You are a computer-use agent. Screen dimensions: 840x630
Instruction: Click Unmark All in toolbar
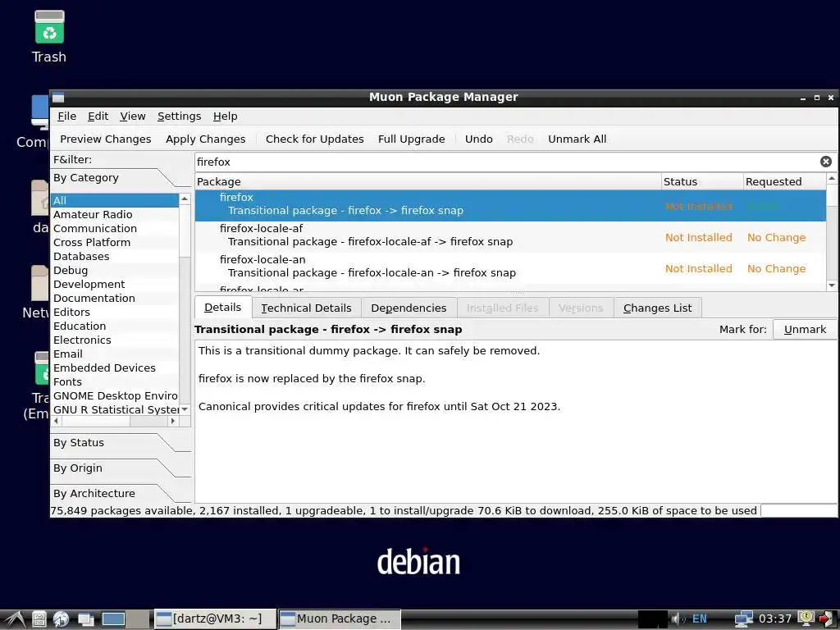[x=577, y=139]
